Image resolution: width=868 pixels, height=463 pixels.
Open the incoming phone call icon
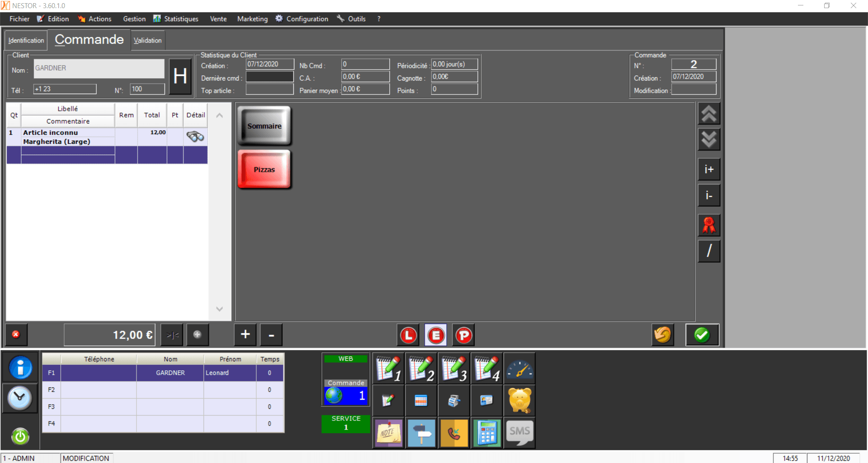[454, 433]
